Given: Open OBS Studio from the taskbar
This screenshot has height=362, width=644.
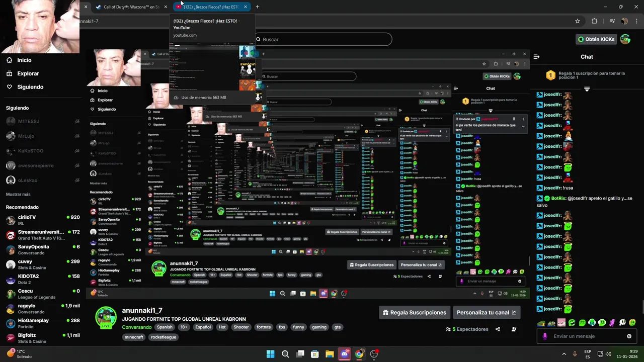Looking at the screenshot, I should click(374, 354).
